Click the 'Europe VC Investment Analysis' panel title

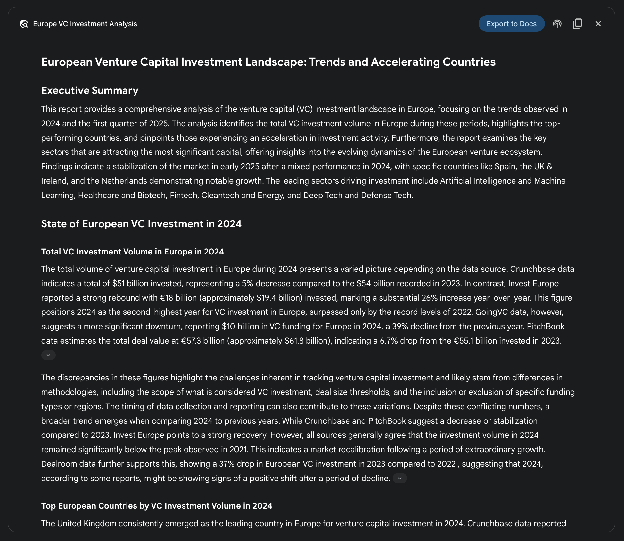click(x=85, y=24)
